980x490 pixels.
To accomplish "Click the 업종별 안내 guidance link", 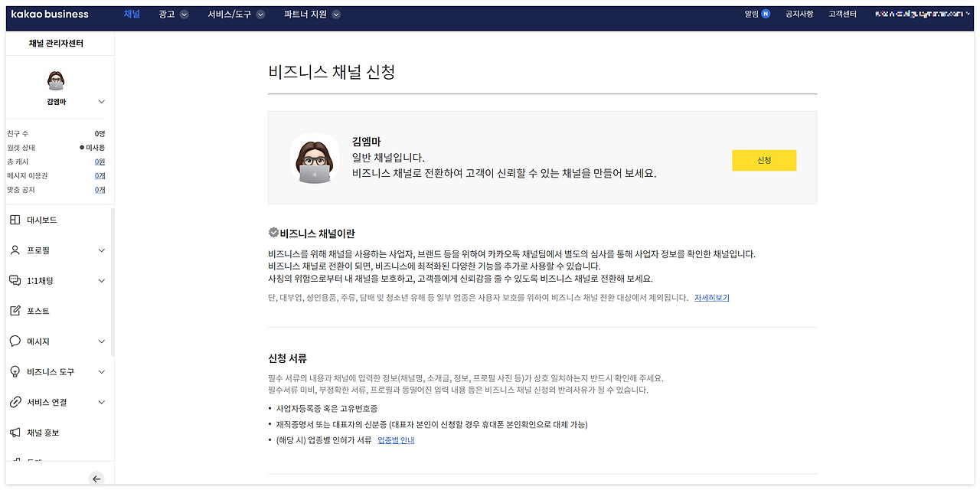I will tap(396, 439).
